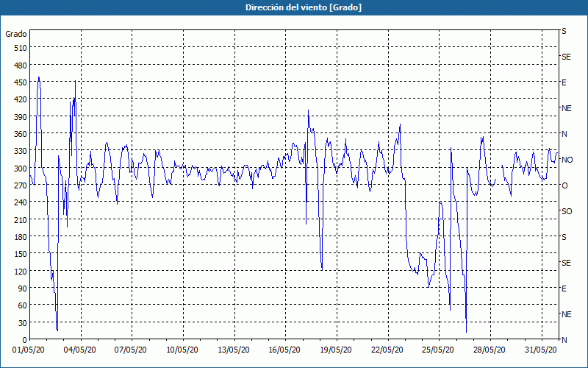Viewport: 588px width, 368px height.
Task: Click the date label 19/05/20
Action: pyautogui.click(x=336, y=350)
